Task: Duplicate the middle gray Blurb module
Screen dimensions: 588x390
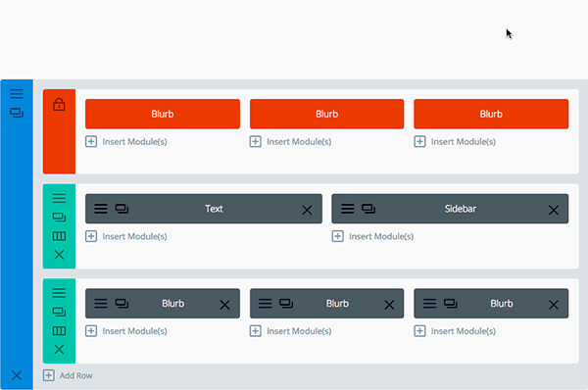Action: click(286, 304)
